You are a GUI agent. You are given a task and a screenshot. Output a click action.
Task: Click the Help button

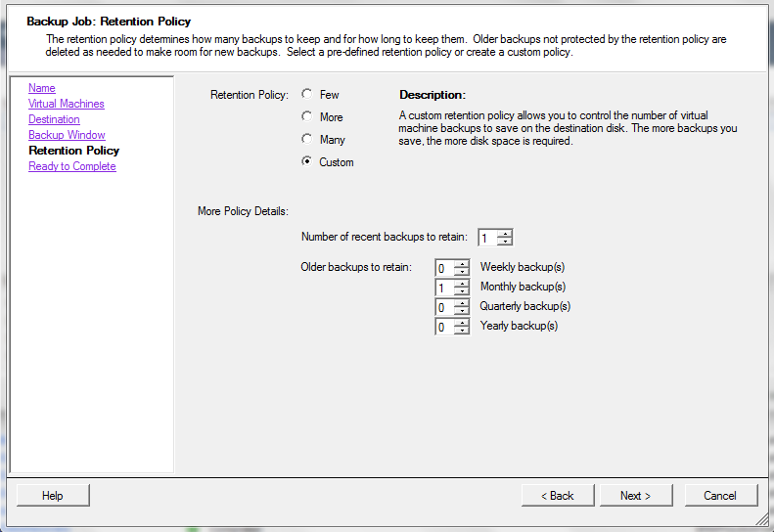53,496
